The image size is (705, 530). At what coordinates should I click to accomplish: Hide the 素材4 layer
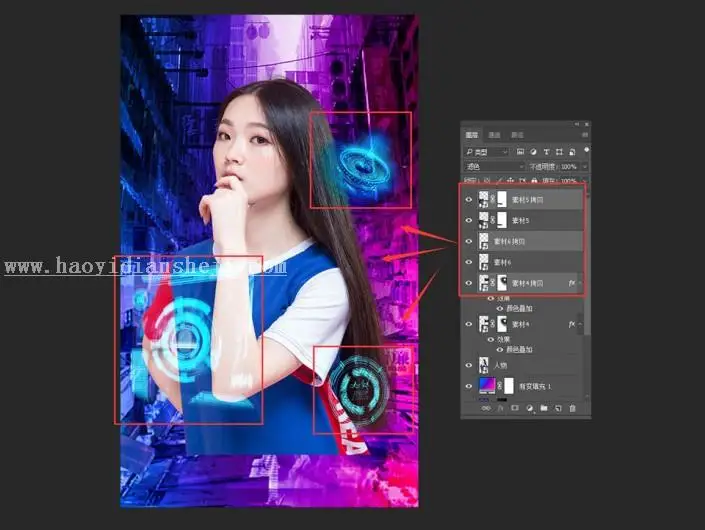(x=469, y=324)
